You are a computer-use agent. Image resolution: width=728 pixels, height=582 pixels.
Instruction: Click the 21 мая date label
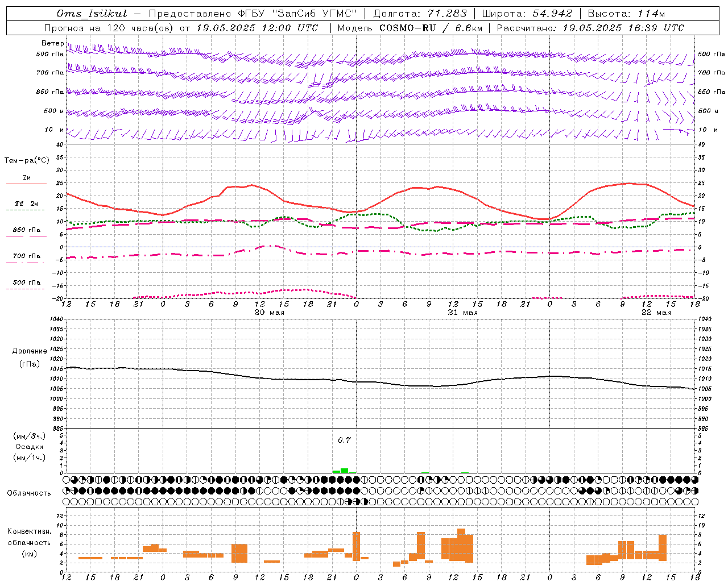(x=463, y=313)
